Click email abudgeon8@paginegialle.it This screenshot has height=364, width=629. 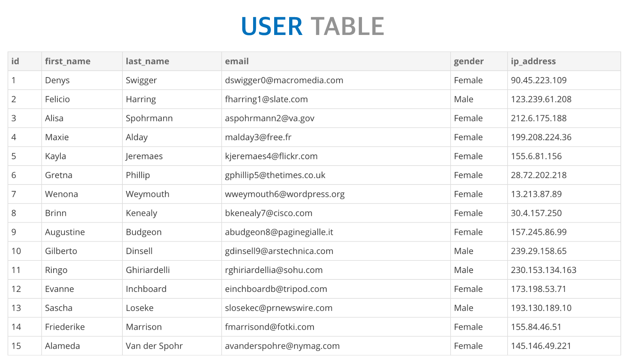pos(279,232)
